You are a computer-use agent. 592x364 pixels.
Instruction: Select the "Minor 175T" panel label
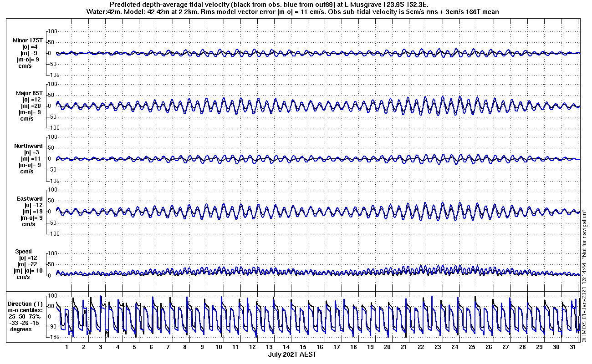pyautogui.click(x=28, y=40)
